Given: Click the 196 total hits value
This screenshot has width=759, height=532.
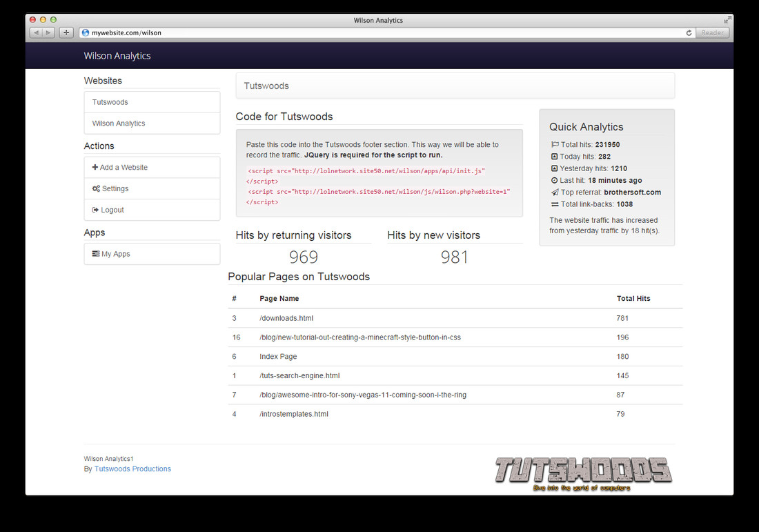Looking at the screenshot, I should tap(622, 337).
